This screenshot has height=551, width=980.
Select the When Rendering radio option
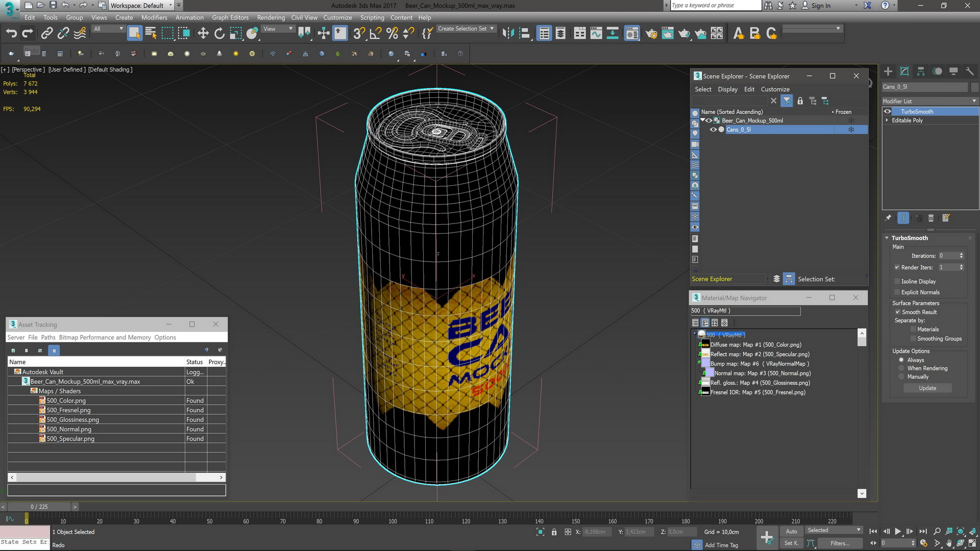901,368
